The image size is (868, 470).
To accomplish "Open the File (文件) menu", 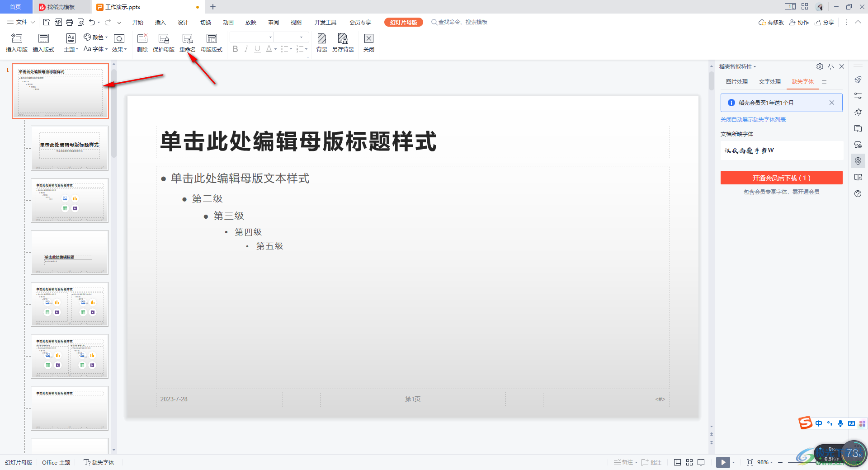I will coord(21,22).
